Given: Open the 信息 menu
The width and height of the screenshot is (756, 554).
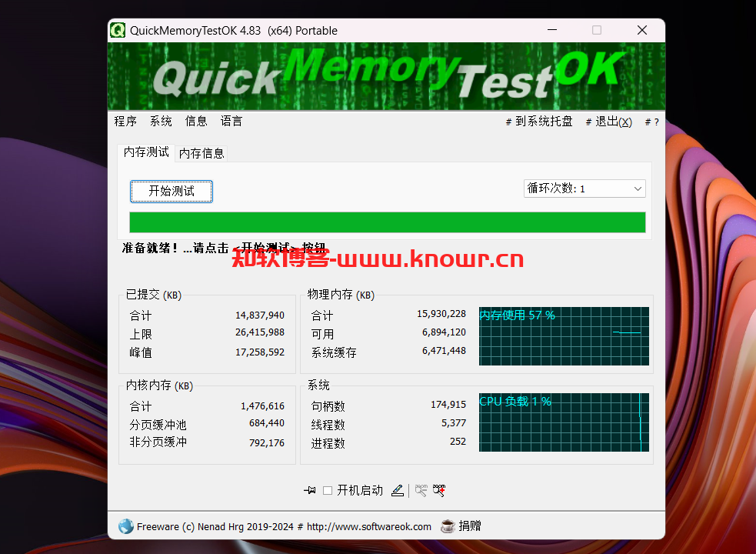Looking at the screenshot, I should coord(196,121).
